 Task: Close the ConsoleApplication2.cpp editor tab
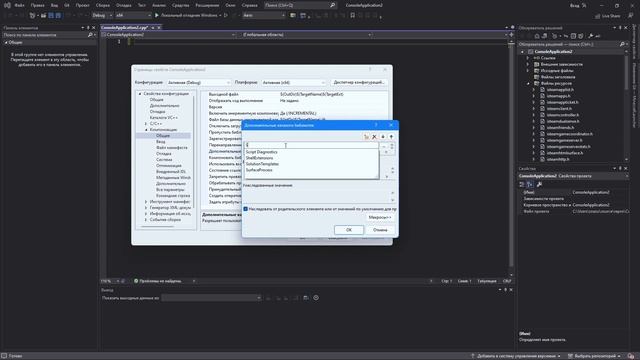(159, 27)
